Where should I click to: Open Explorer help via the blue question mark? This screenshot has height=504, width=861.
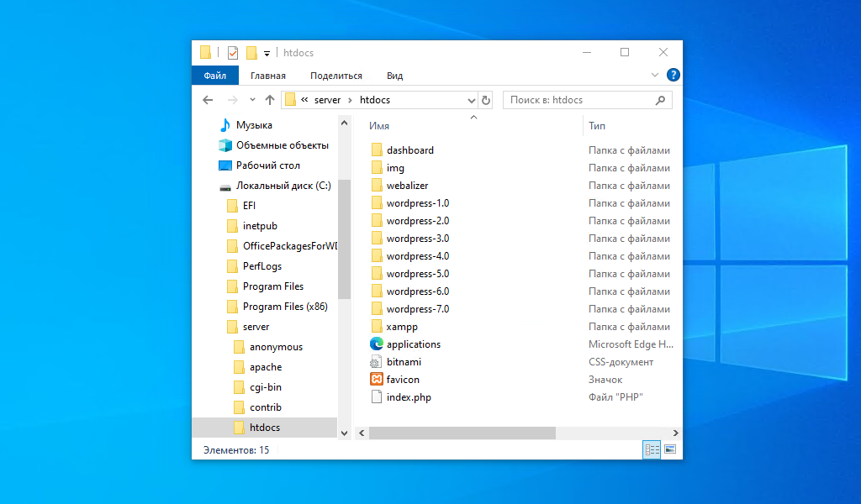tap(673, 75)
